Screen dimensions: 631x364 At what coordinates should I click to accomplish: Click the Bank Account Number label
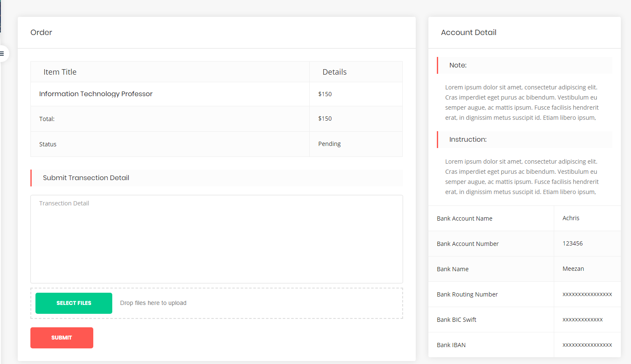(x=468, y=244)
